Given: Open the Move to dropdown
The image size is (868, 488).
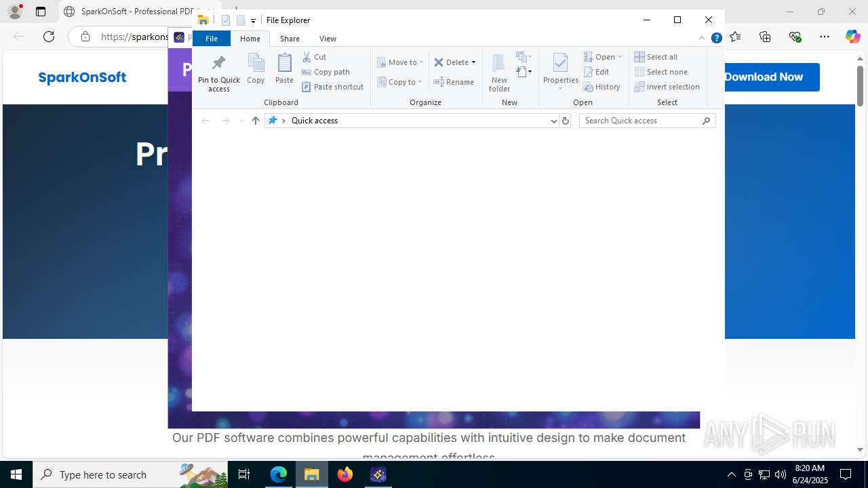Looking at the screenshot, I should pos(400,62).
